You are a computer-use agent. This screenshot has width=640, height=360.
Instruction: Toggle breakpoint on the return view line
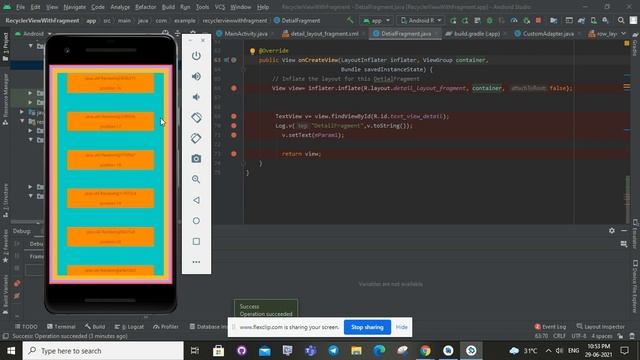pyautogui.click(x=234, y=154)
